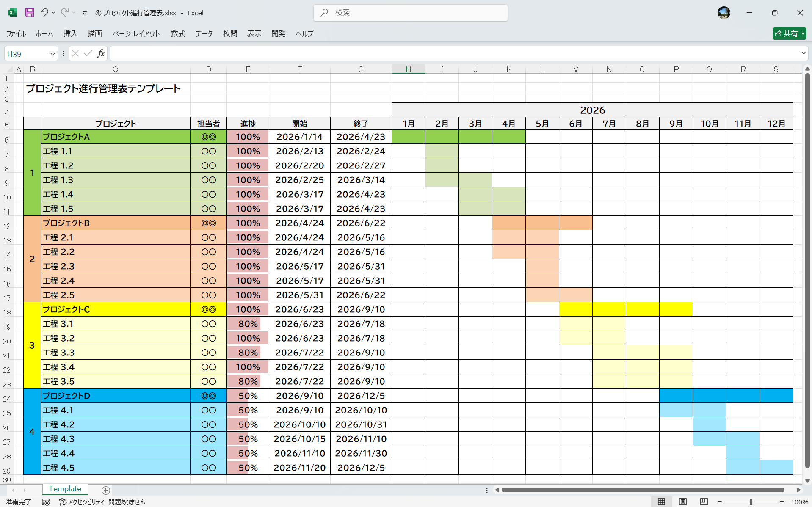Open Insert Function with the fx icon

[x=101, y=53]
